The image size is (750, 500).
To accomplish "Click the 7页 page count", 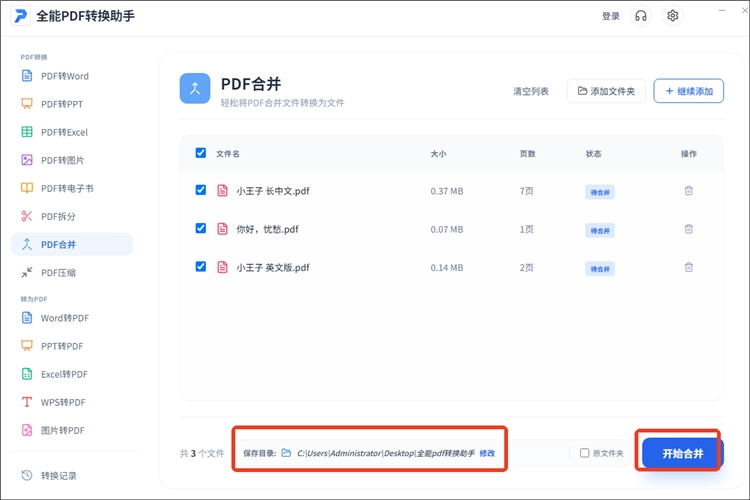I will (527, 191).
